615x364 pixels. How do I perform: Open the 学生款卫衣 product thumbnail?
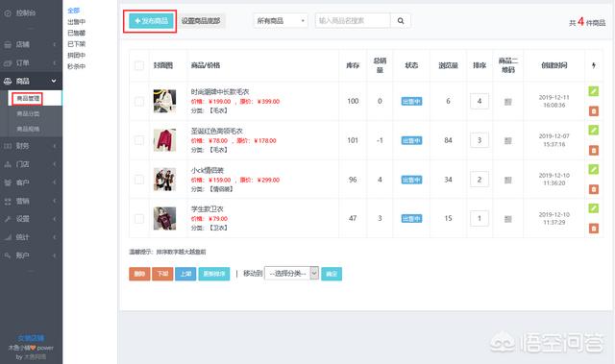(x=164, y=218)
